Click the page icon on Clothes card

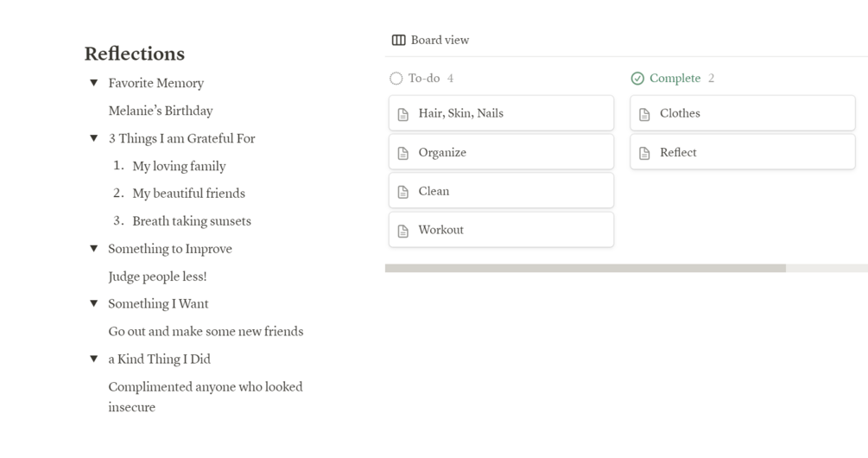tap(644, 114)
